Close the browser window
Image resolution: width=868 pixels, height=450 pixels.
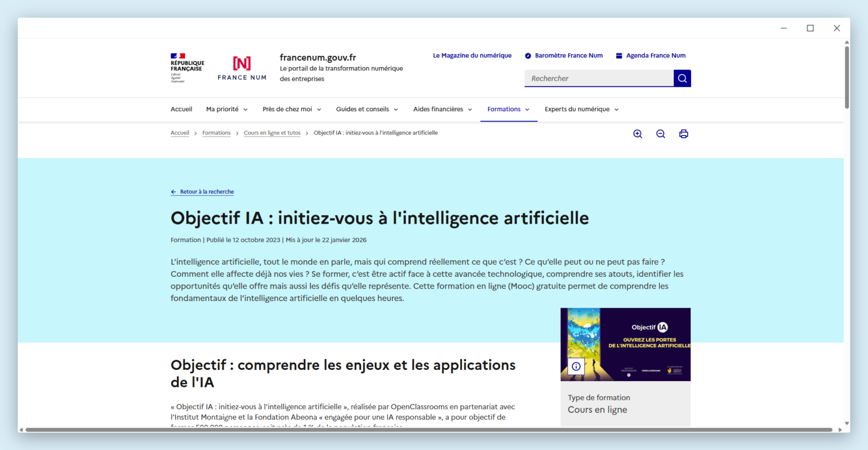tap(837, 28)
